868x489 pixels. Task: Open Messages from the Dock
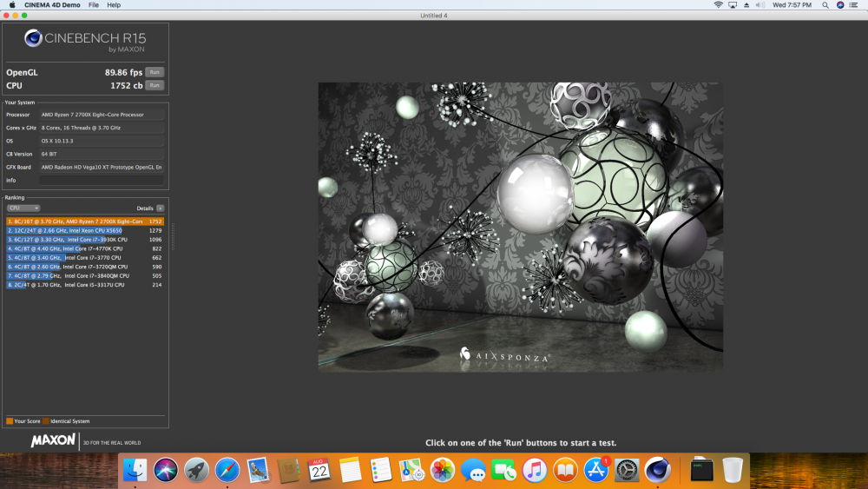coord(473,470)
